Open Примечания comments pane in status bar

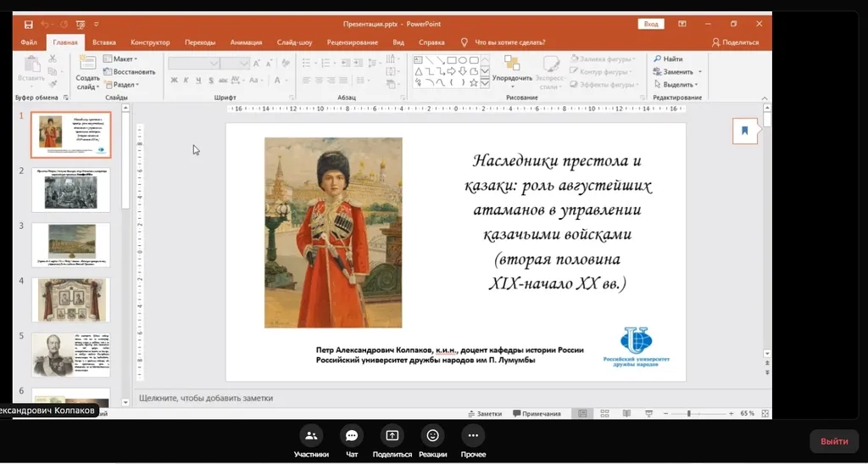pyautogui.click(x=537, y=414)
